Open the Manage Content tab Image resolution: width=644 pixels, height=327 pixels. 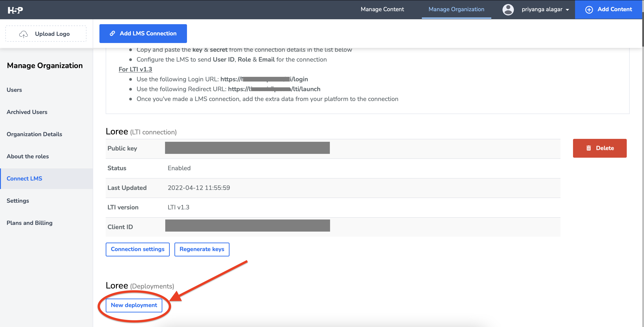pos(382,9)
